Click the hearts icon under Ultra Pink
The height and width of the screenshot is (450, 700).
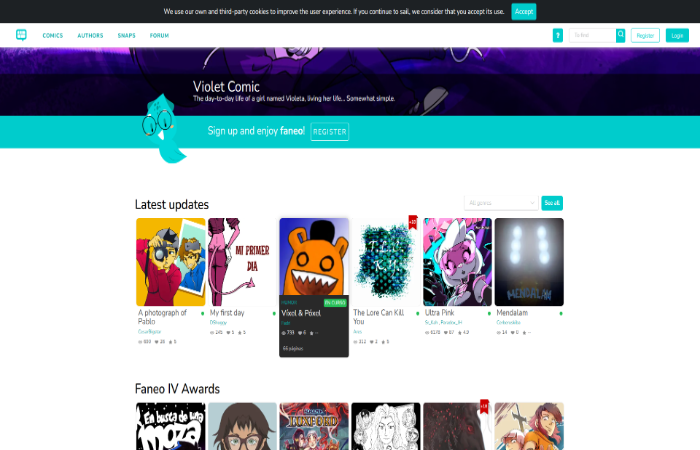445,332
